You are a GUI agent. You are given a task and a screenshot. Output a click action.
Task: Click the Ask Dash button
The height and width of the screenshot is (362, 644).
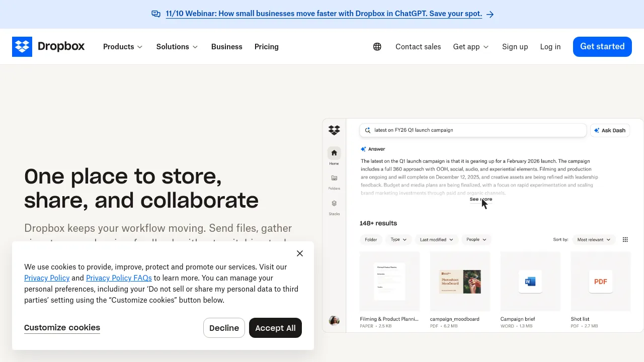click(610, 130)
